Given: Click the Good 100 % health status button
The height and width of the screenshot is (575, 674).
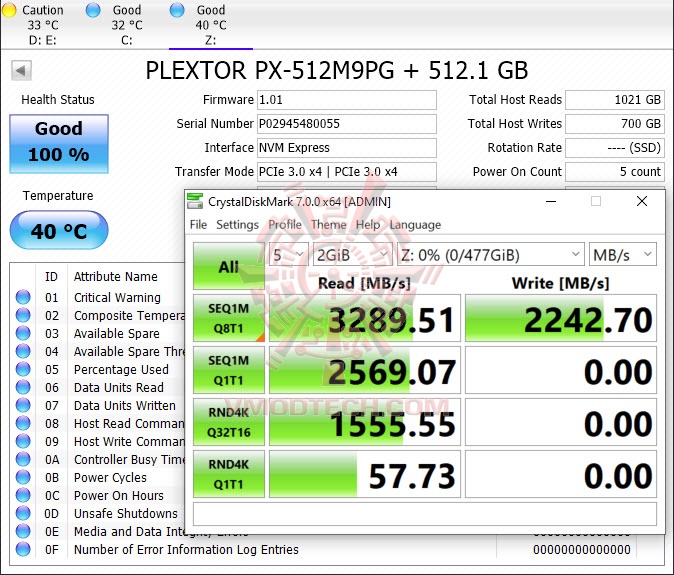Looking at the screenshot, I should pyautogui.click(x=59, y=144).
